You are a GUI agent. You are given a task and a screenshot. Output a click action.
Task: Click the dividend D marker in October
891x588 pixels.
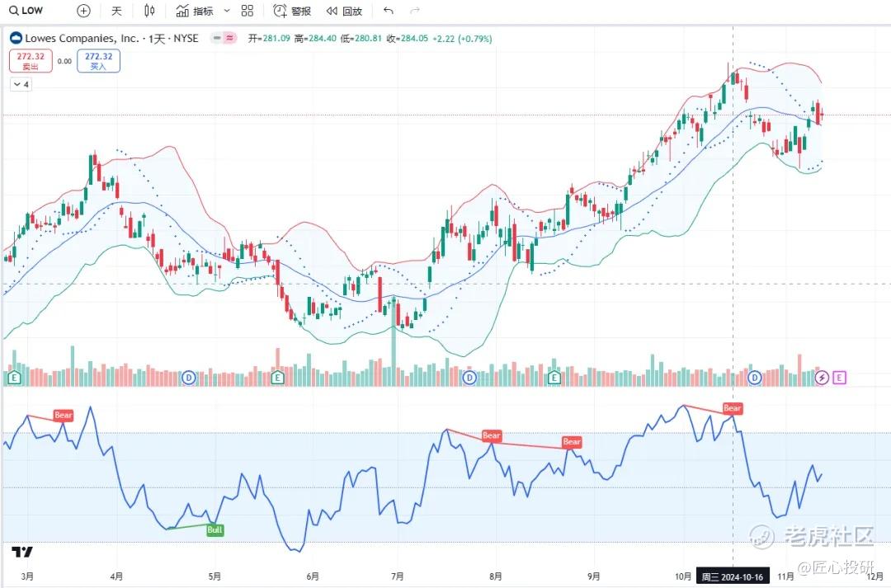click(754, 377)
